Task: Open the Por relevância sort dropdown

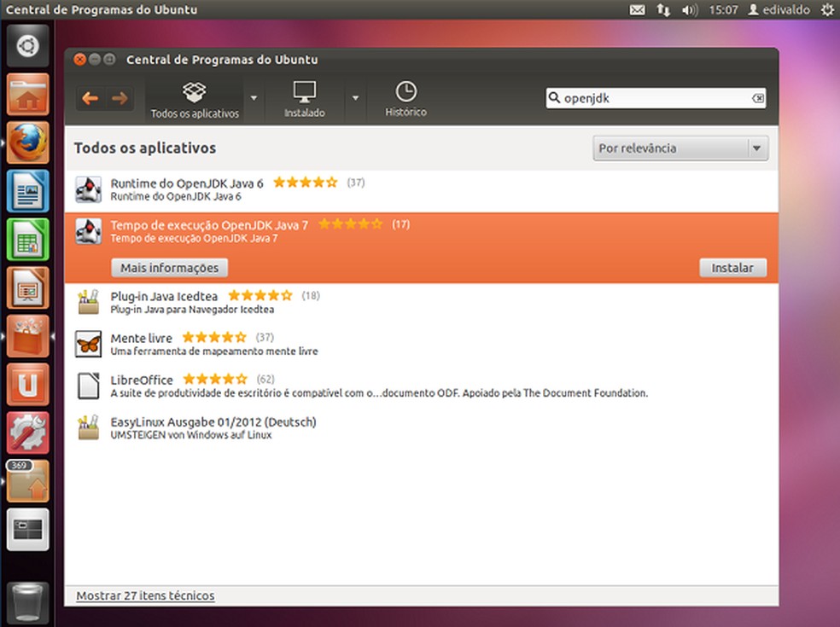Action: point(680,148)
